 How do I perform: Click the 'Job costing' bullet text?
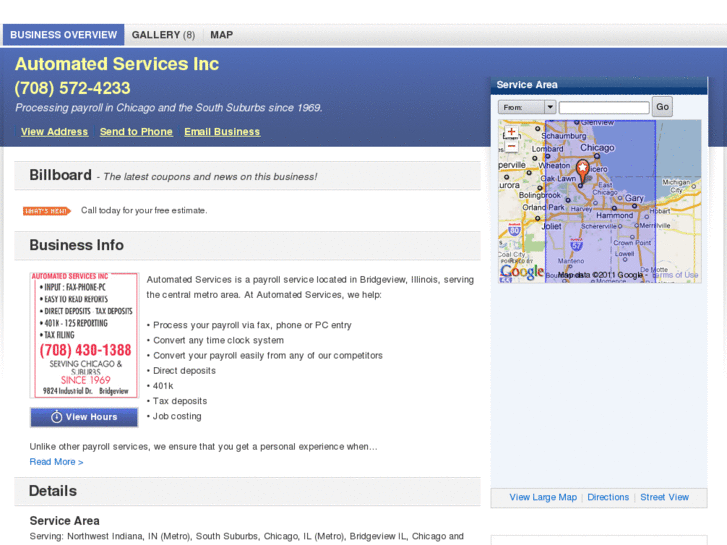pyautogui.click(x=177, y=416)
